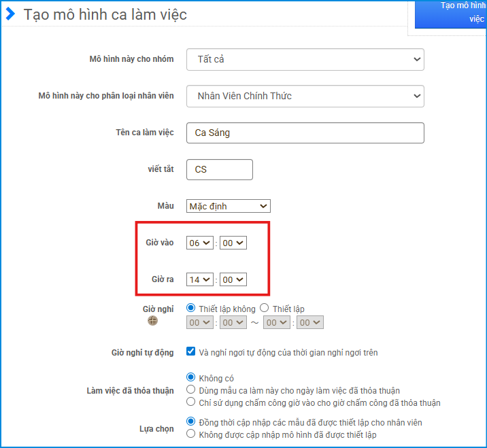Select Không được cập nhập mô hình option

point(191,434)
